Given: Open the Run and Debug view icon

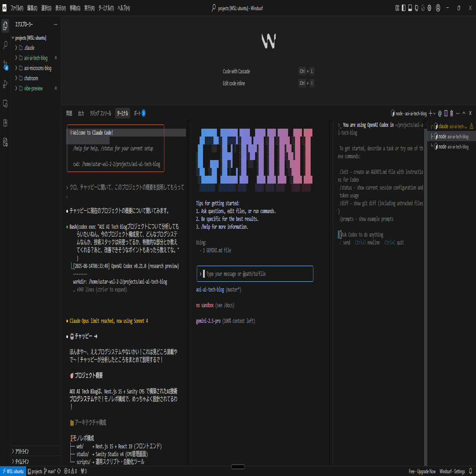Looking at the screenshot, I should 5,84.
